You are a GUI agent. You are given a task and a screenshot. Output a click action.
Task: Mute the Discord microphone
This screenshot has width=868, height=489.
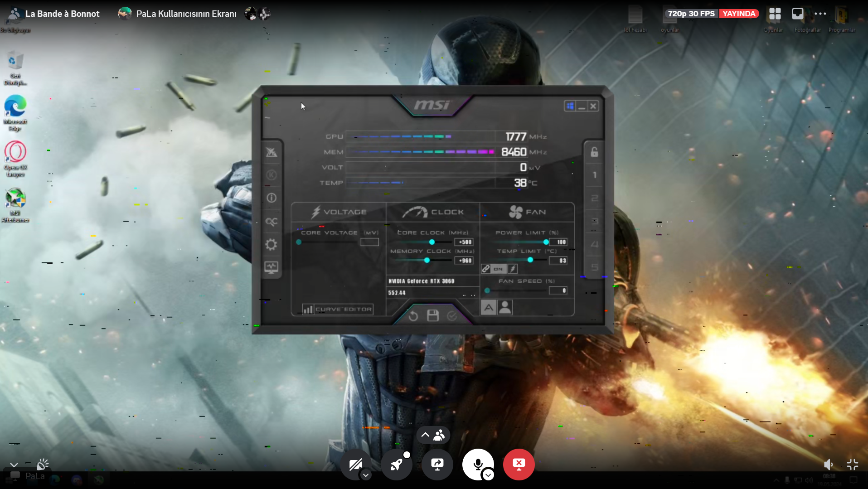(478, 465)
